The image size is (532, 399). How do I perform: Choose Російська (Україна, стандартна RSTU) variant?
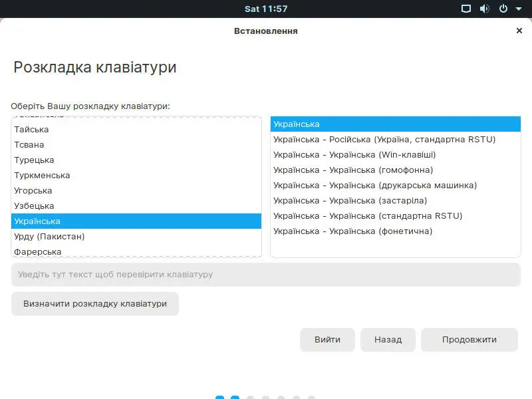396,140
